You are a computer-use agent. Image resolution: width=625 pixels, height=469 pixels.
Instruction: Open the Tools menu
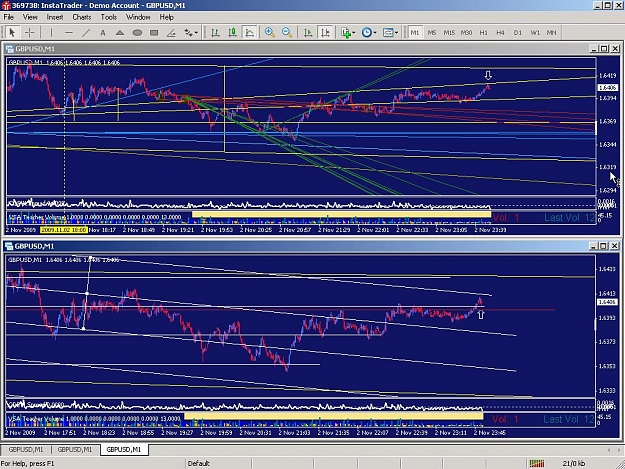click(x=108, y=17)
